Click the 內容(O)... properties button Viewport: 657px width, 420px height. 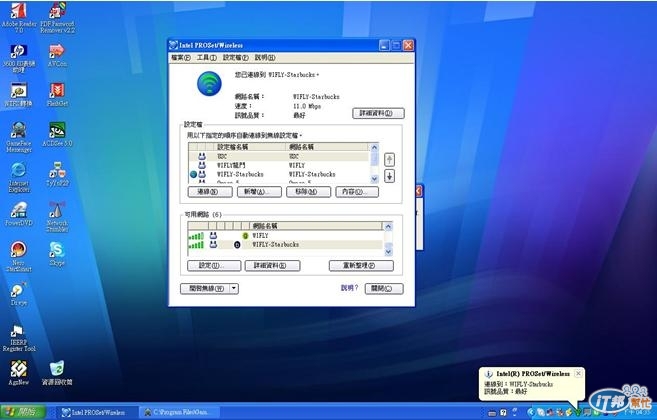(357, 192)
